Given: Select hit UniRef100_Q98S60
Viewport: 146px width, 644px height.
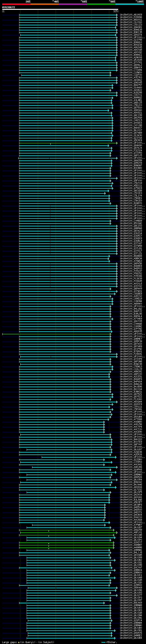Looking at the screenshot, I should 131,110.
